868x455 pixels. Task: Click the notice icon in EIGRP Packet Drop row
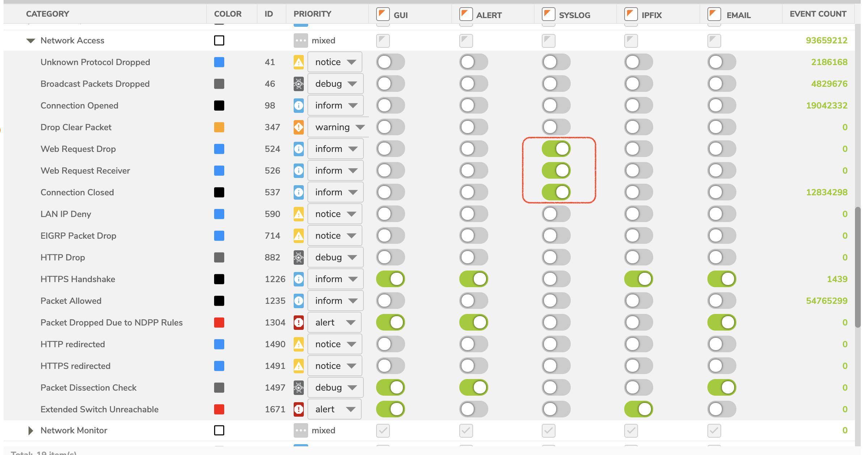coord(298,236)
